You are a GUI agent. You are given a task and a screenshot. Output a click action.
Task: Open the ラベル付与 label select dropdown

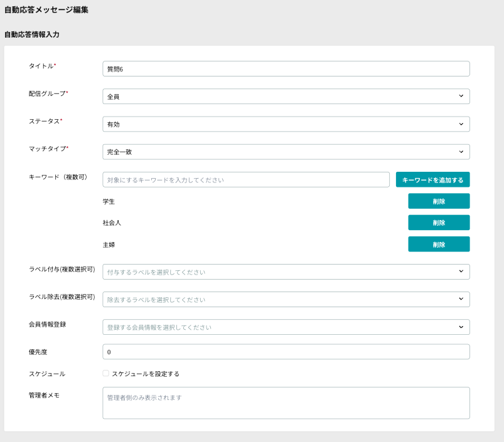point(286,271)
